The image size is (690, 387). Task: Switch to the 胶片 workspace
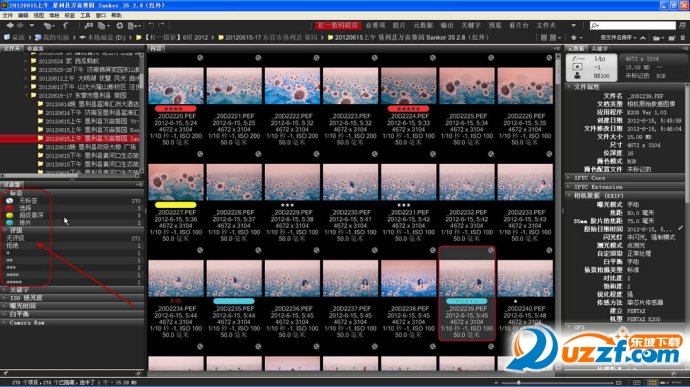click(399, 26)
